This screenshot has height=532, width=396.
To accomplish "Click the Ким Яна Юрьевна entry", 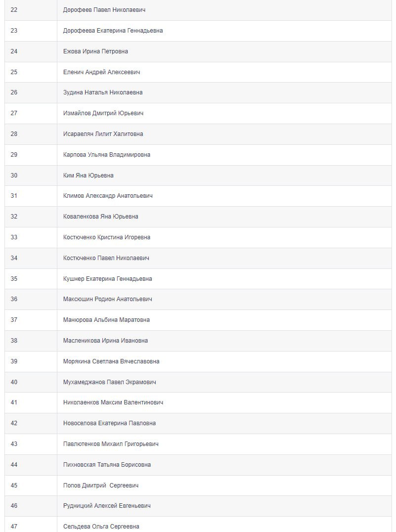I will click(88, 176).
